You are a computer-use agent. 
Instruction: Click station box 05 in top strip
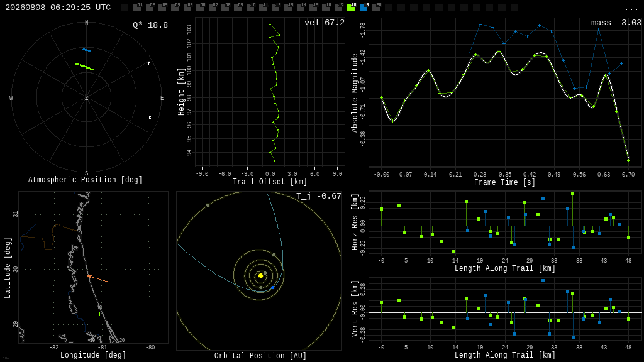[187, 8]
